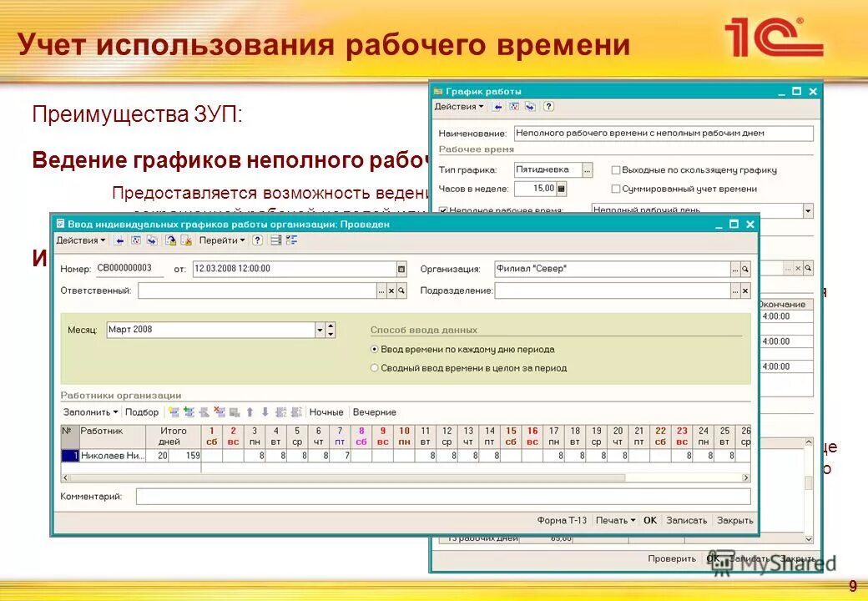
Task: Open the Тип графика ellipsis selector
Action: pyautogui.click(x=586, y=169)
